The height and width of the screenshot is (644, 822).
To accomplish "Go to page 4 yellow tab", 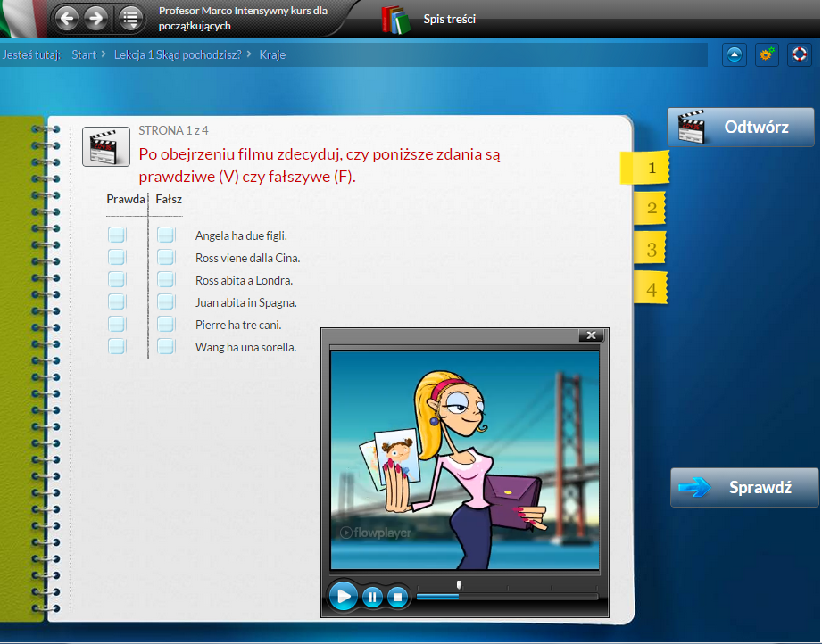I will click(x=651, y=289).
